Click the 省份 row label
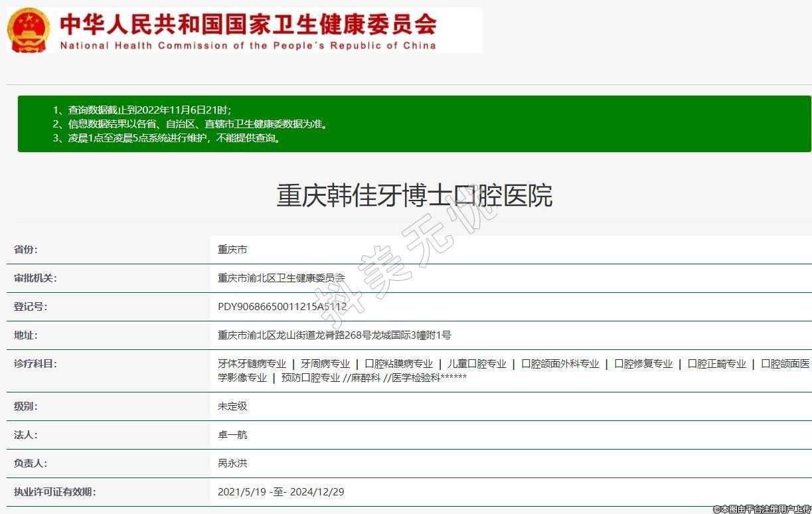This screenshot has width=812, height=514. (26, 250)
